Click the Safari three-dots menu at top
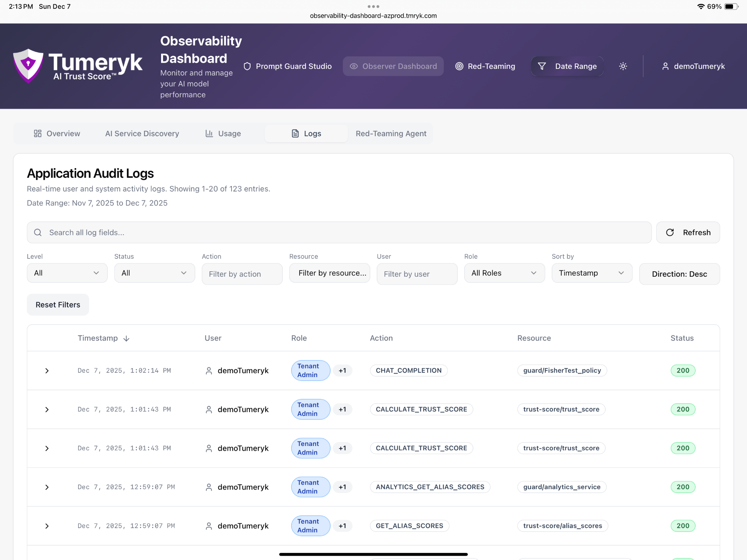The height and width of the screenshot is (560, 747). [x=373, y=6]
